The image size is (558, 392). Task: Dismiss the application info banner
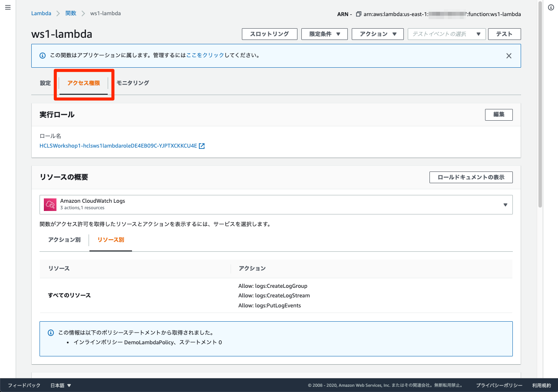(x=509, y=56)
